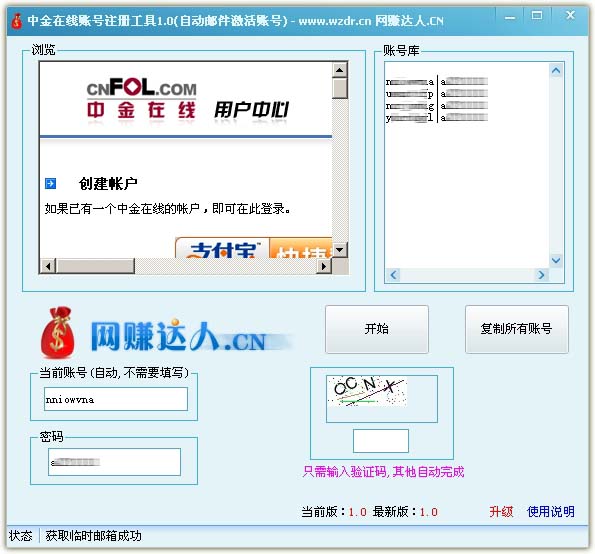Viewport: 595px width, 554px height.
Task: Click the CNFOL.COM 中金在线 logo
Action: 141,98
